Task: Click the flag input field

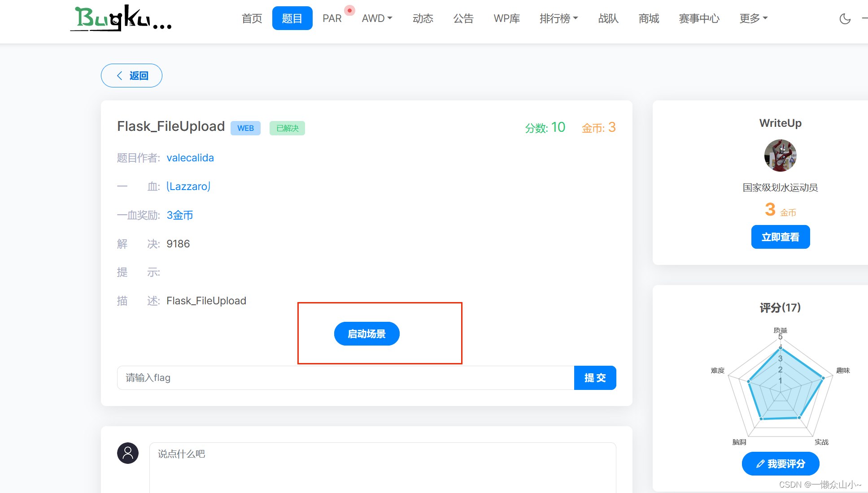Action: coord(314,378)
